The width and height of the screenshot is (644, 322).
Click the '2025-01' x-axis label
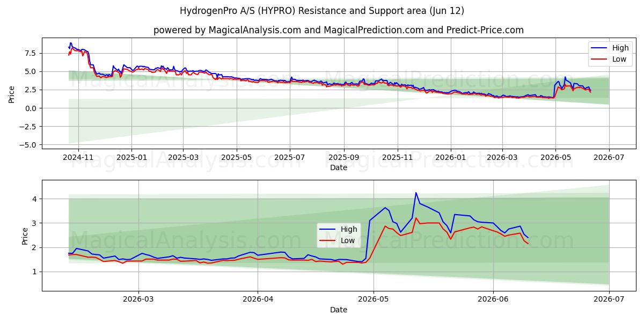click(x=131, y=158)
